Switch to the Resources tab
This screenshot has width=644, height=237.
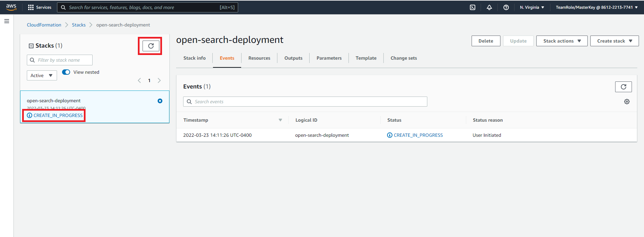click(259, 58)
